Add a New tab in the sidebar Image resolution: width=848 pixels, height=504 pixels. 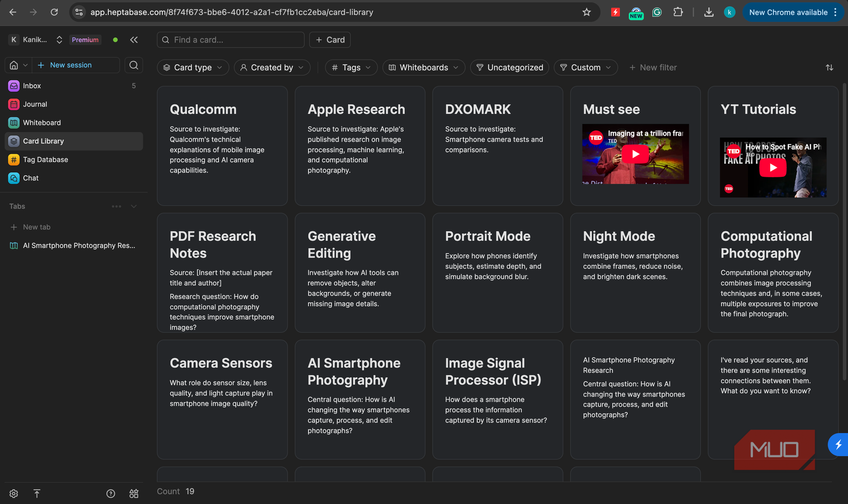(74, 227)
